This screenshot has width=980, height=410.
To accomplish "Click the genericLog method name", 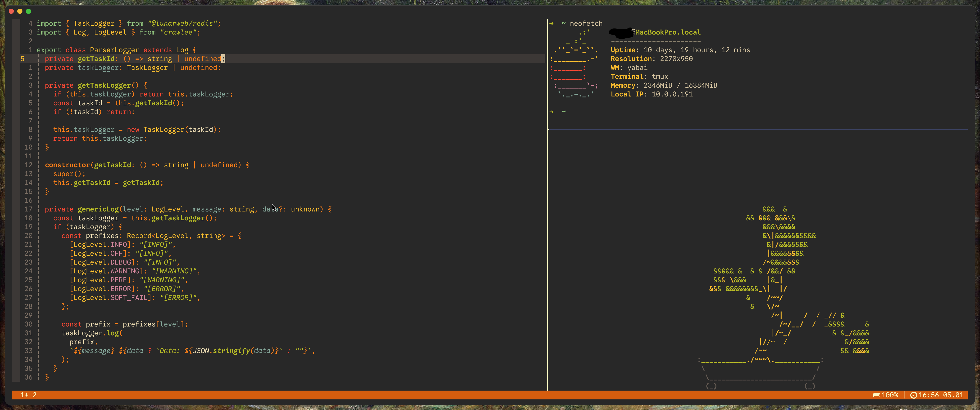I will pos(98,209).
